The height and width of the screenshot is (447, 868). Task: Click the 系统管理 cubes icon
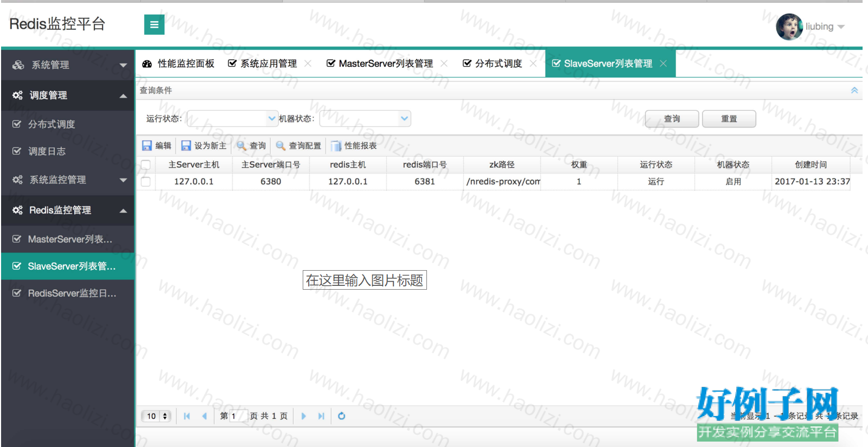(x=18, y=65)
